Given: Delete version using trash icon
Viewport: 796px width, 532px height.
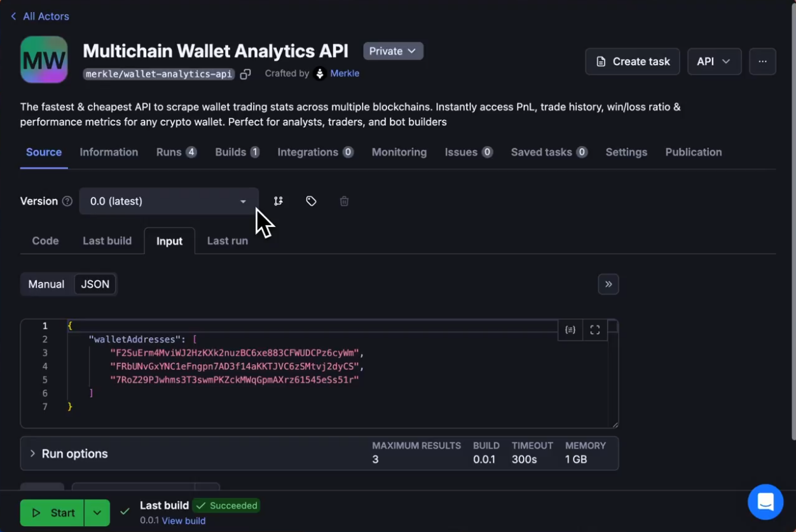Looking at the screenshot, I should coord(344,201).
